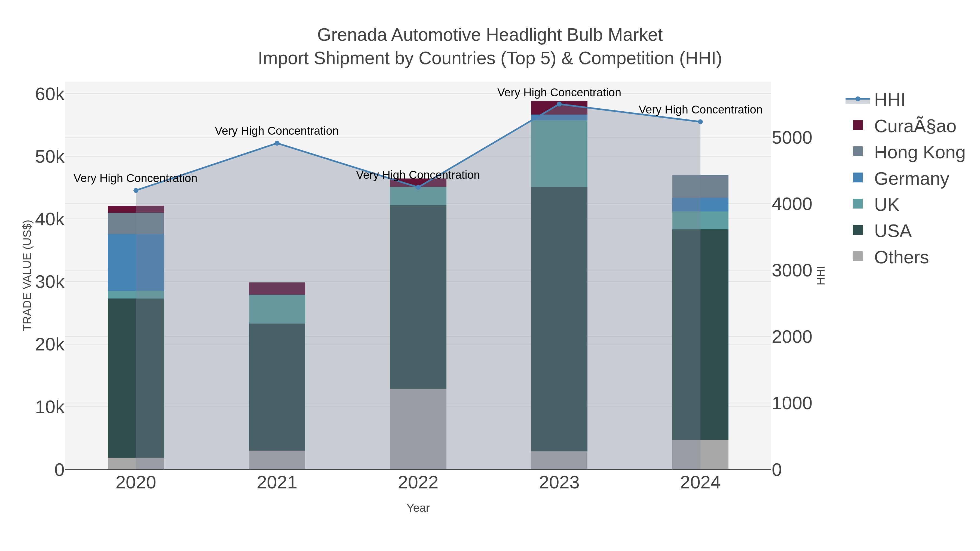
Task: Click the Year axis title
Action: (x=418, y=508)
